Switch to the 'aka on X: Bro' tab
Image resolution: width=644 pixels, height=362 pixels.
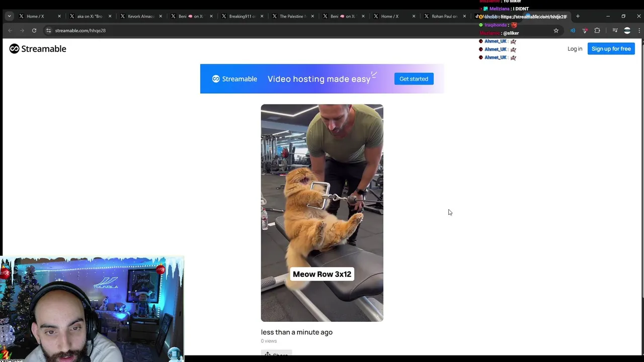[x=91, y=16]
